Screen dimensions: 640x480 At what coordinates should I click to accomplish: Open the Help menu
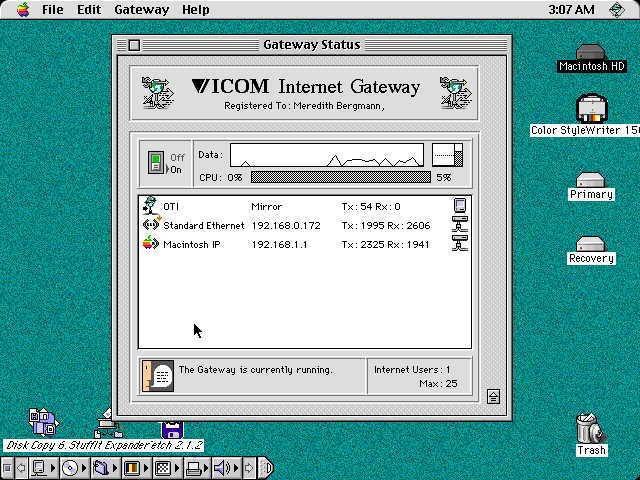(196, 9)
